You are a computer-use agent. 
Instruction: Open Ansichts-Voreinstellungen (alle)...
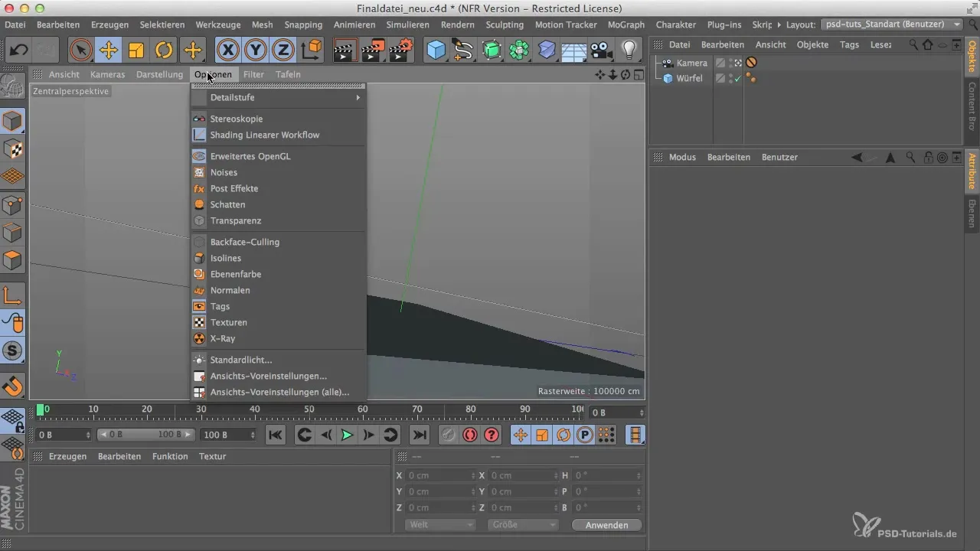(x=278, y=392)
